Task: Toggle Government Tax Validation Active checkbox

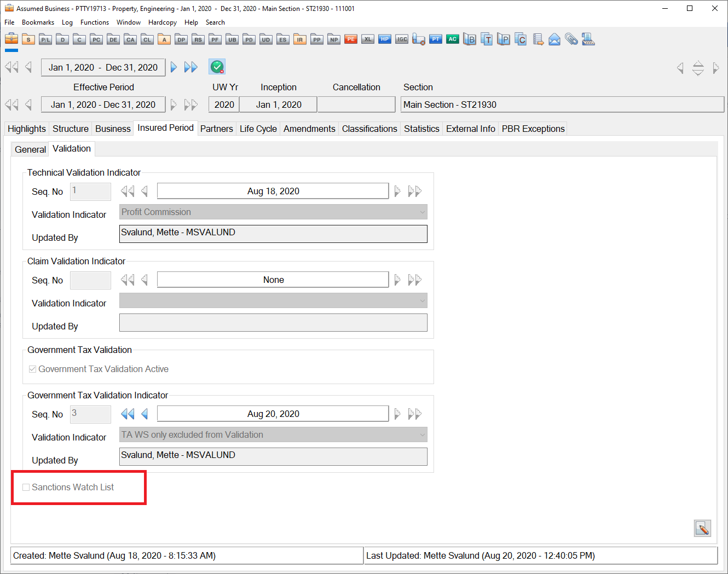Action: pyautogui.click(x=32, y=369)
